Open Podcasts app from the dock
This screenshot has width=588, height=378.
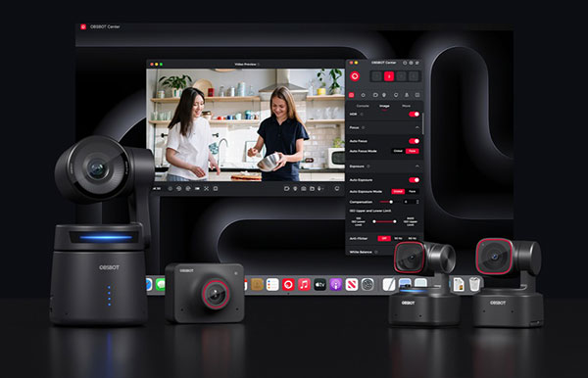pos(335,285)
